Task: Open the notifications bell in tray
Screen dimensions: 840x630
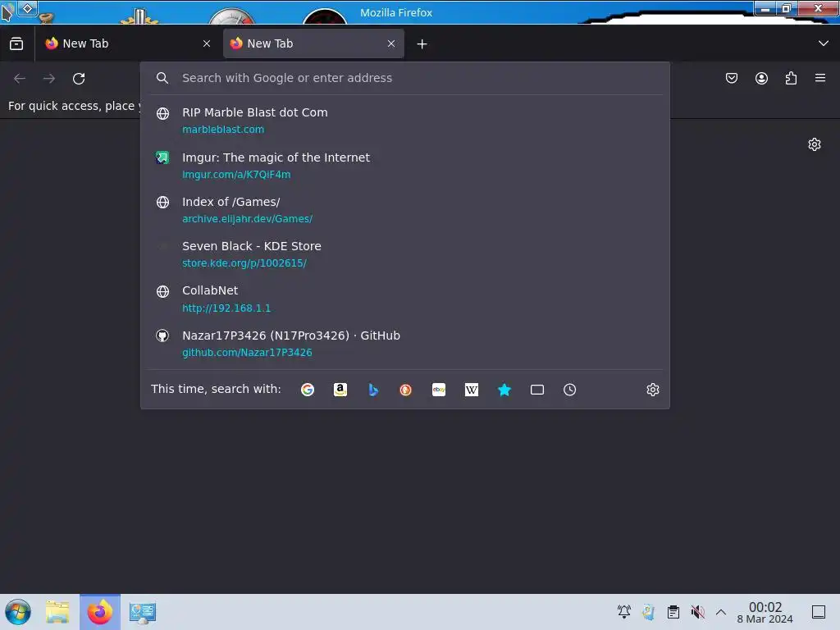Action: click(624, 612)
